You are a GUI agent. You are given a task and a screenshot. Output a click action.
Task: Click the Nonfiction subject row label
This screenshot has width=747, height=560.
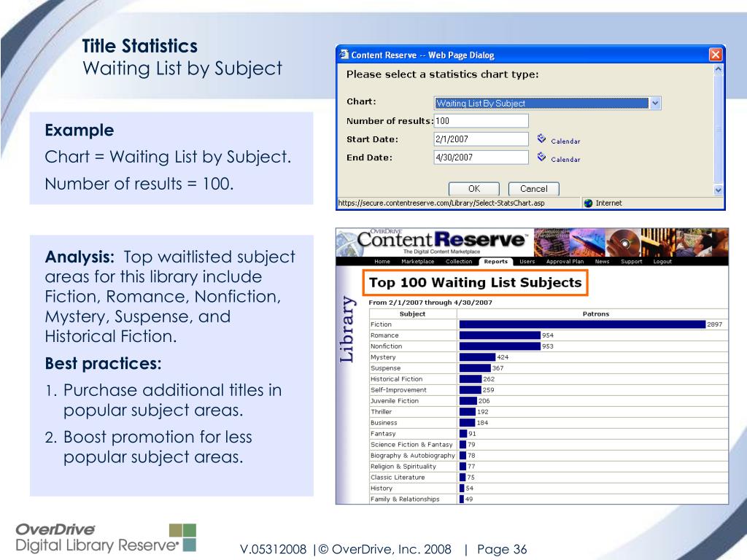[387, 346]
